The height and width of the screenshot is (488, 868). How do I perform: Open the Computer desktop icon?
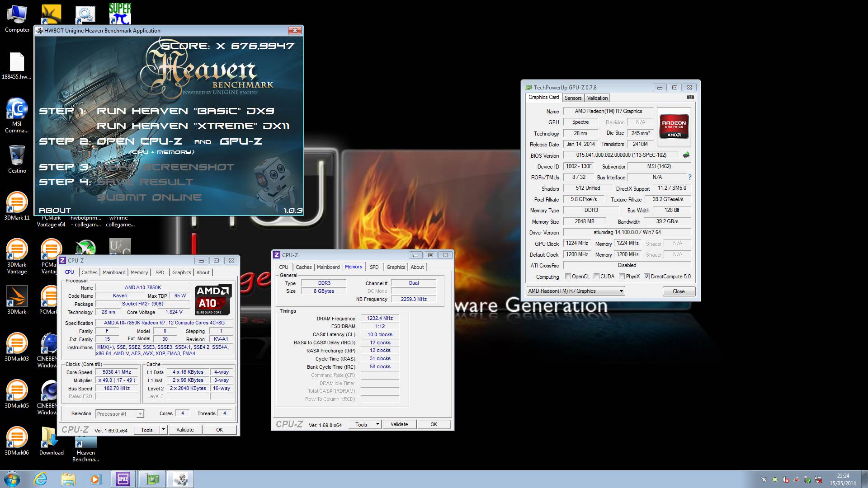(17, 19)
